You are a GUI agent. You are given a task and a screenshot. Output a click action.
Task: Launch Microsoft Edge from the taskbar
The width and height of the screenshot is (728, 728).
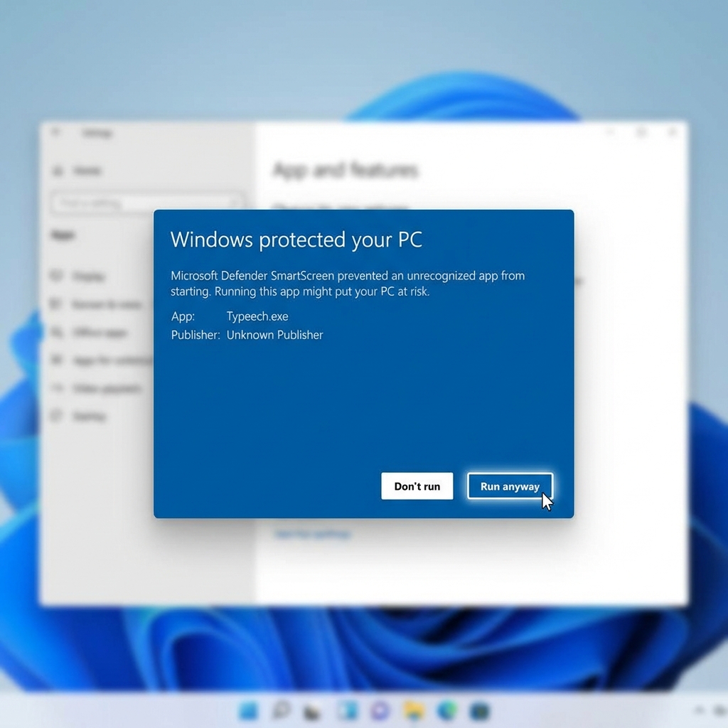pyautogui.click(x=446, y=710)
